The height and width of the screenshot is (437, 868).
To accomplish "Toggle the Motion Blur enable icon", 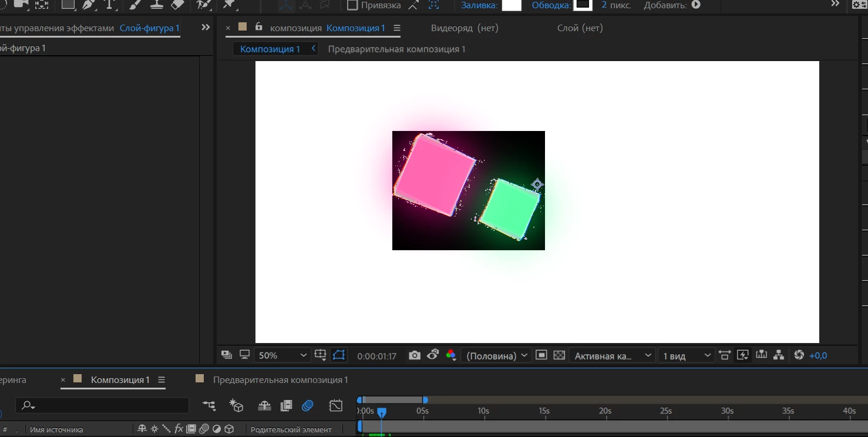I will coord(307,405).
